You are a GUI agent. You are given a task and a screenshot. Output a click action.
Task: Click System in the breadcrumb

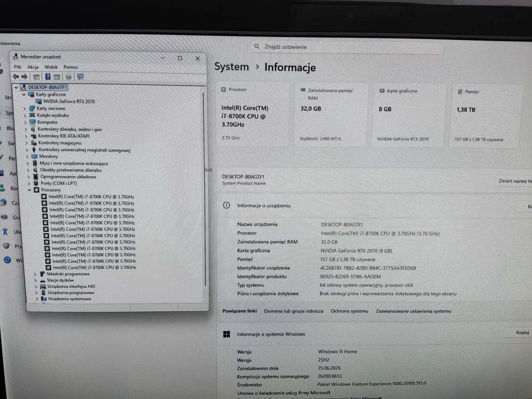click(232, 67)
